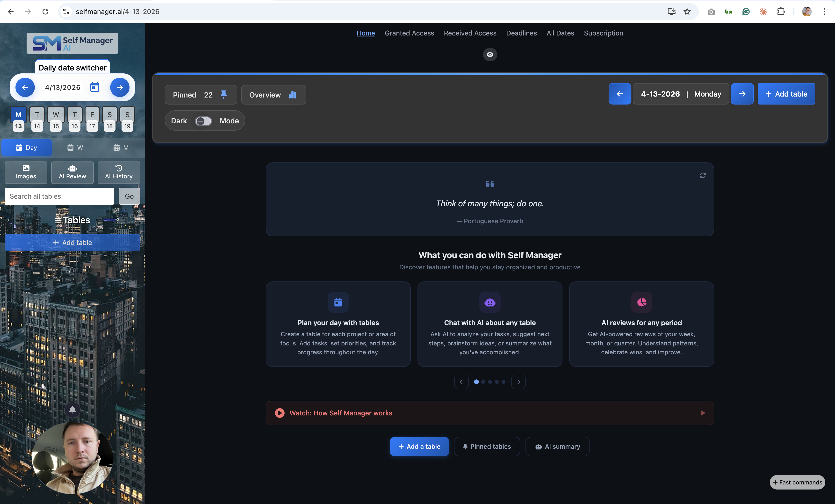Screen dimensions: 835x504
Task: Refresh the quote with reload icon
Action: pyautogui.click(x=703, y=175)
